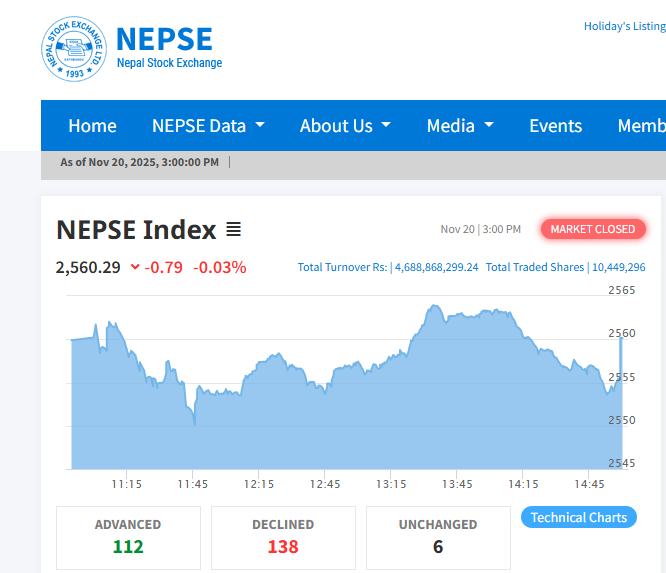The width and height of the screenshot is (666, 573).
Task: Expand the Media dropdown menu
Action: tap(460, 126)
